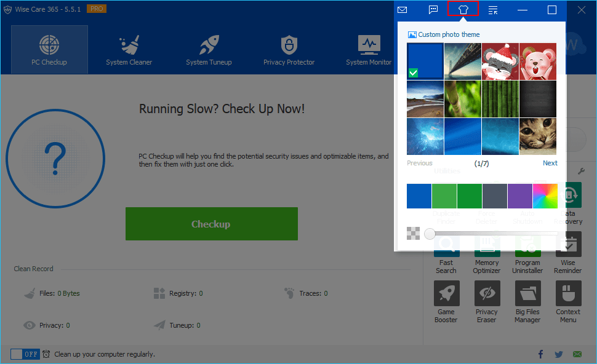Open the main menu list icon
The image size is (597, 364).
coord(492,10)
